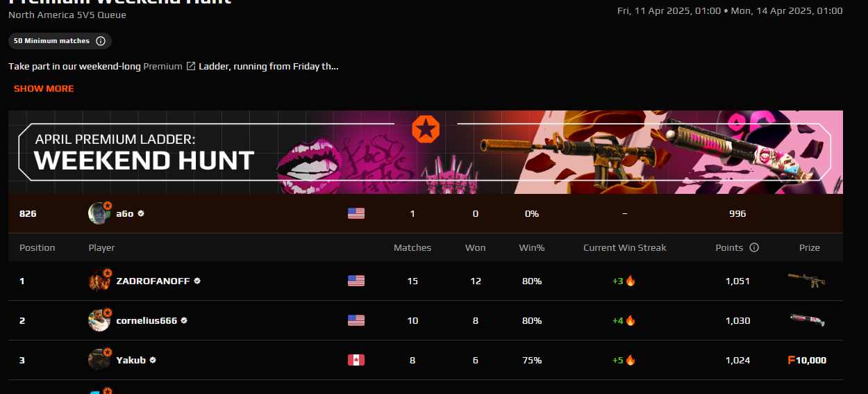The height and width of the screenshot is (394, 868).
Task: Open the Premium link in description
Action: (163, 67)
